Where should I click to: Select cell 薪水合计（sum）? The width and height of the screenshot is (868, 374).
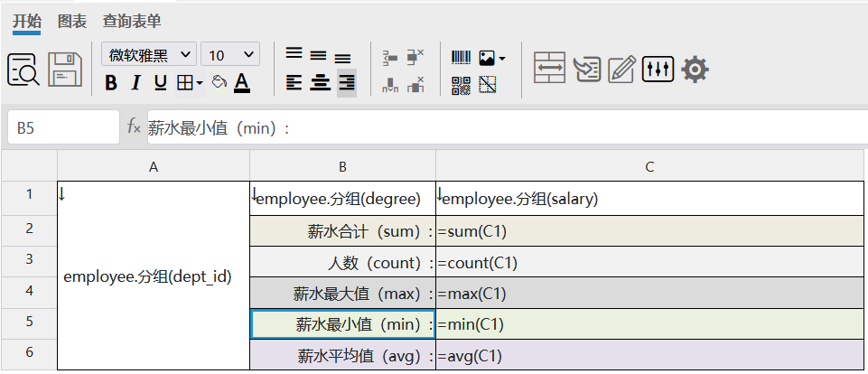(342, 231)
